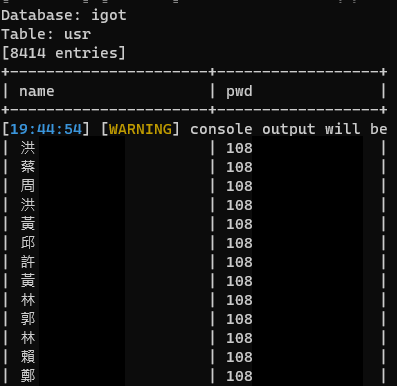Viewport: 397px width, 386px height.
Task: Select the 許 name cell
Action: [28, 262]
